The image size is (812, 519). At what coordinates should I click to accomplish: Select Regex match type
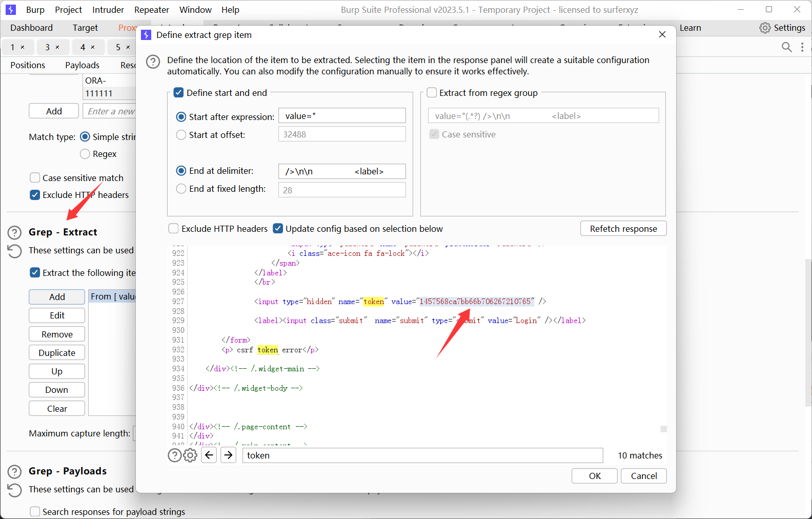click(85, 154)
